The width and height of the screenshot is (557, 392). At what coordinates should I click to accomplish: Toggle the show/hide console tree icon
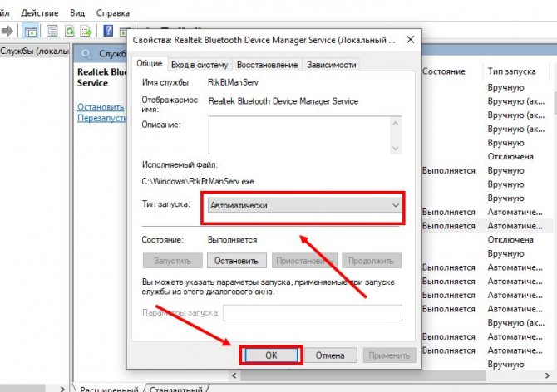pos(30,32)
